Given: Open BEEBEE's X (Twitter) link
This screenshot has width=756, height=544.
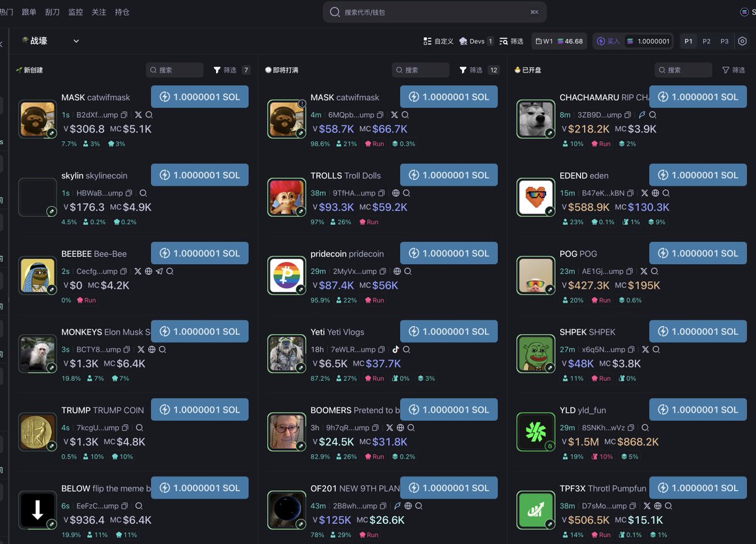Looking at the screenshot, I should [x=138, y=271].
